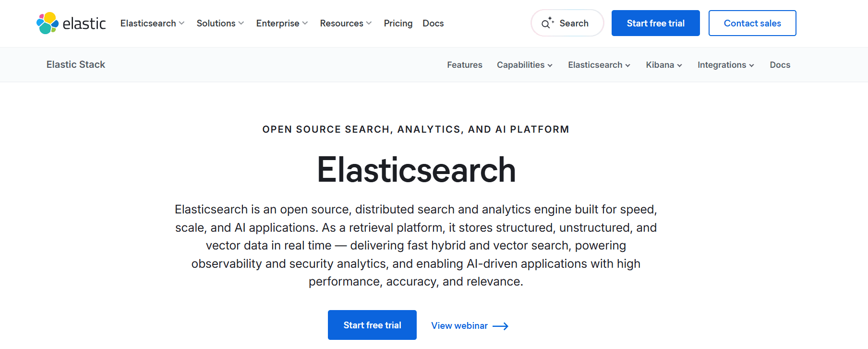The image size is (868, 349).
Task: Click into the Search field
Action: click(567, 23)
